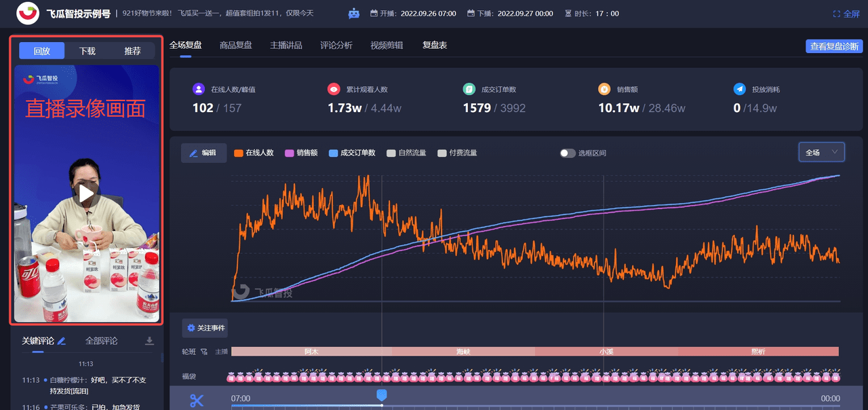Viewport: 868px width, 410px height.
Task: Enable the 选框区间 switch
Action: coord(568,153)
